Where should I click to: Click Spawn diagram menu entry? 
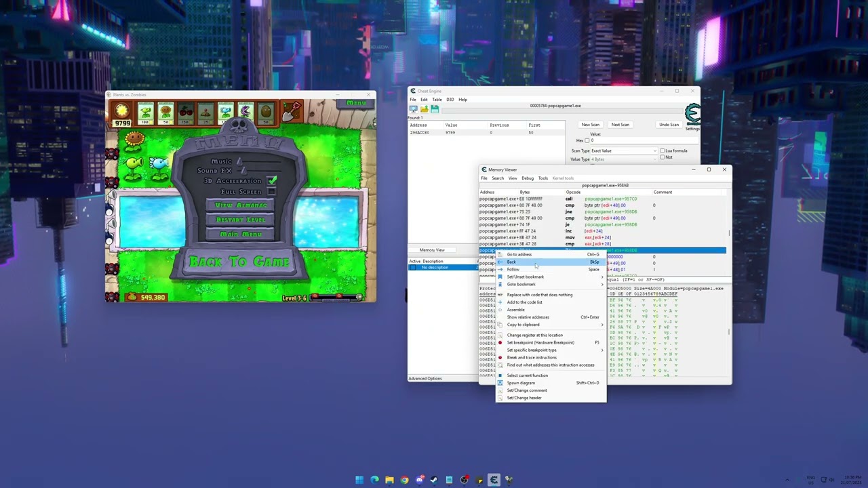551,383
